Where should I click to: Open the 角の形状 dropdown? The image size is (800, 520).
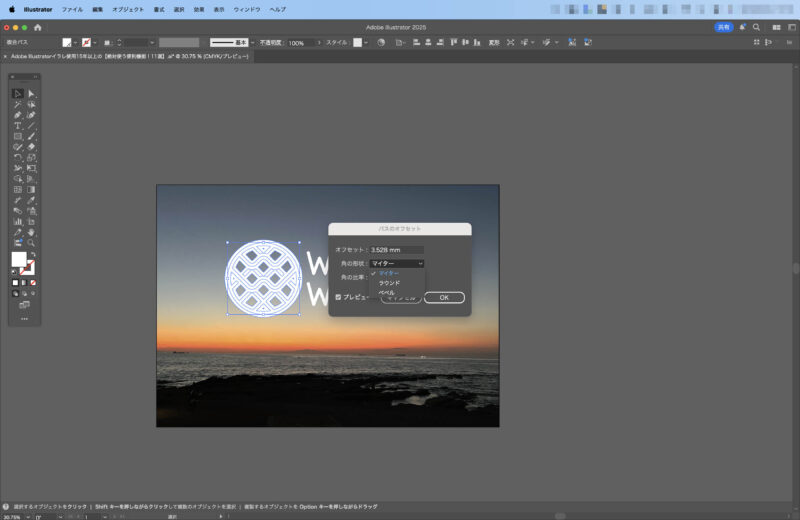397,263
